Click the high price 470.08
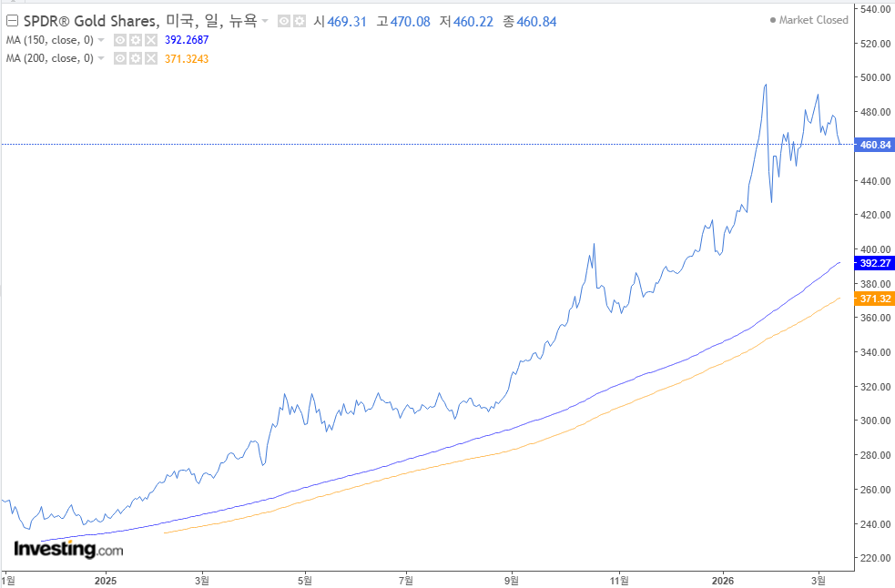The height and width of the screenshot is (588, 895). pos(411,22)
